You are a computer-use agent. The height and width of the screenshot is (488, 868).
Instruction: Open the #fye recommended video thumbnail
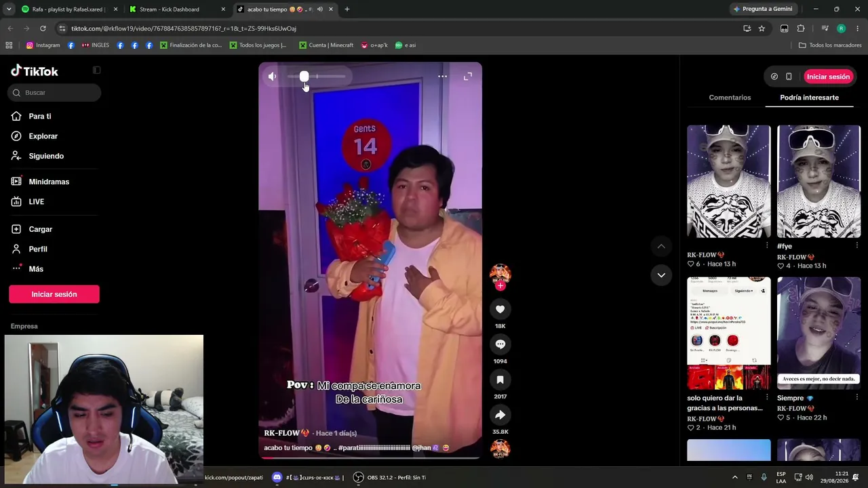[x=818, y=181]
